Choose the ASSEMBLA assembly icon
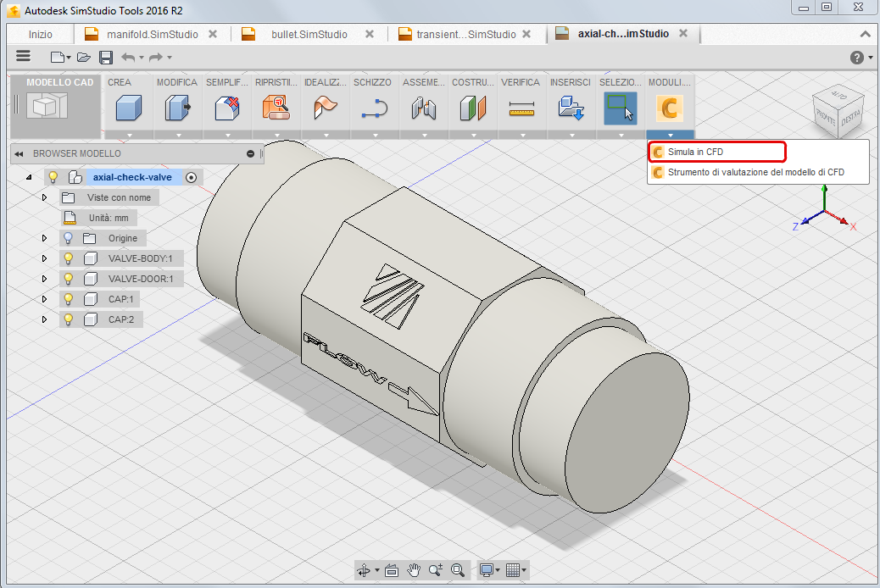This screenshot has width=880, height=588. [x=423, y=108]
